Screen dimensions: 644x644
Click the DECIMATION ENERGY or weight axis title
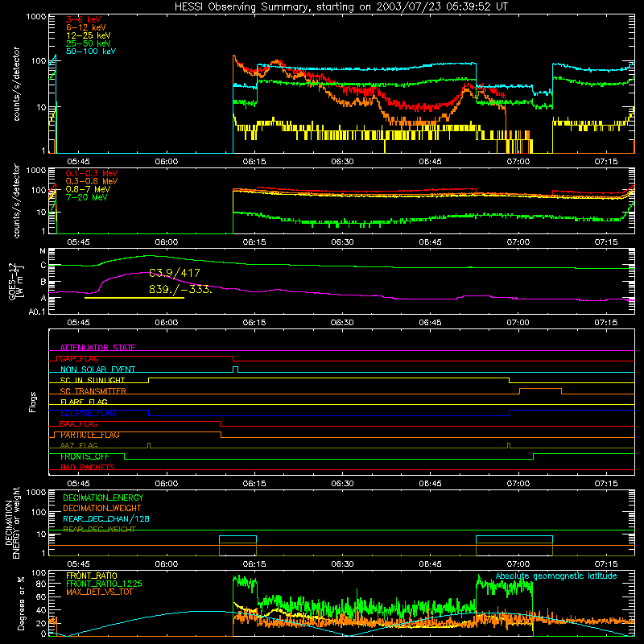point(12,522)
